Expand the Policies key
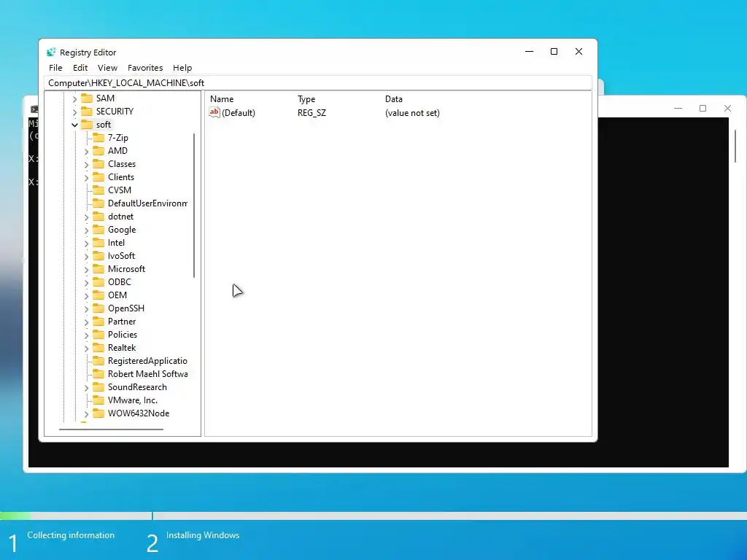This screenshot has height=560, width=747. (86, 335)
